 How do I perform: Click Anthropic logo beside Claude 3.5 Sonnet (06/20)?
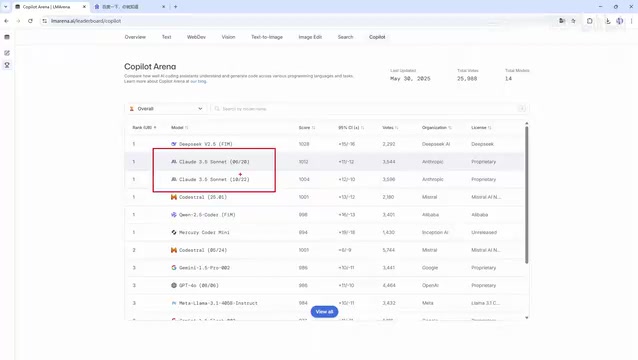click(174, 162)
